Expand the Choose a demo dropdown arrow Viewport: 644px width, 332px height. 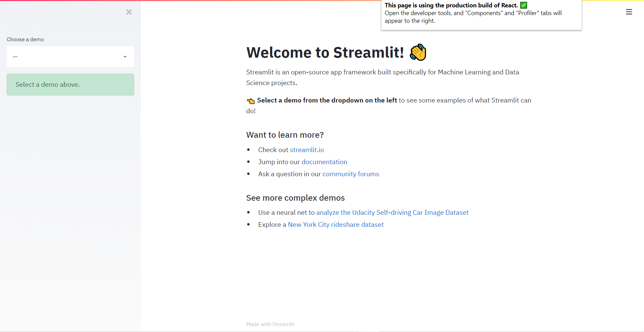click(125, 57)
